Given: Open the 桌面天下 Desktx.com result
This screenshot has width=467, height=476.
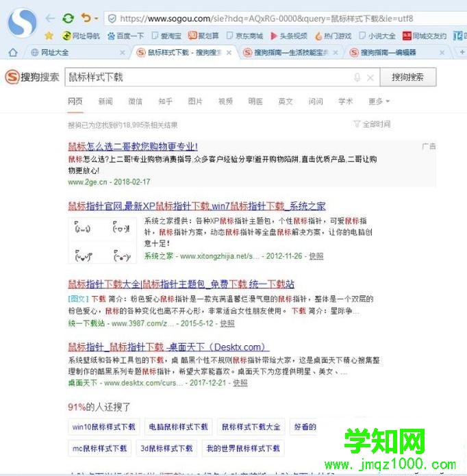Looking at the screenshot, I should point(168,347).
